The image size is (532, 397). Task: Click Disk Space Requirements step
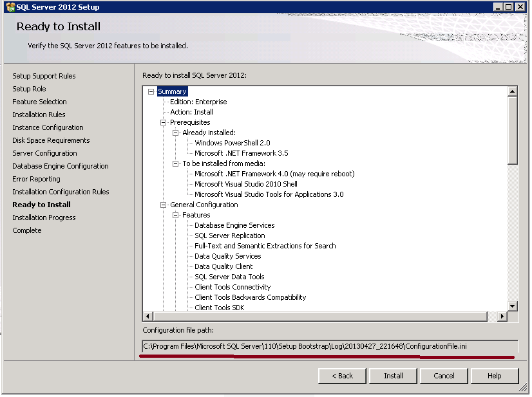pos(52,140)
